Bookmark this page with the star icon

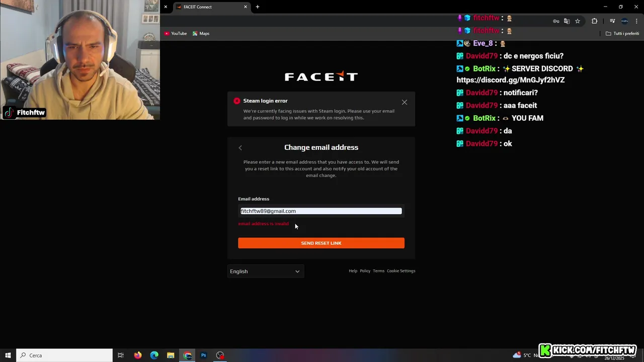coord(578,21)
